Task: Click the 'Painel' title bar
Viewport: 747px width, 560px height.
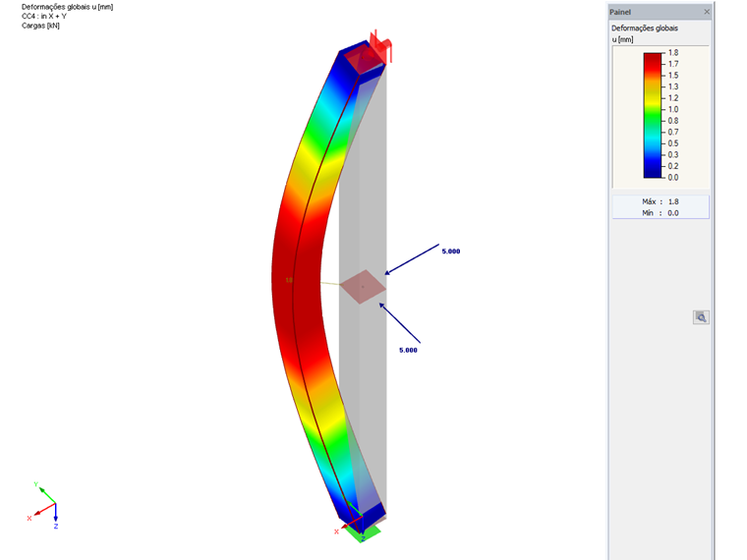Action: click(660, 12)
